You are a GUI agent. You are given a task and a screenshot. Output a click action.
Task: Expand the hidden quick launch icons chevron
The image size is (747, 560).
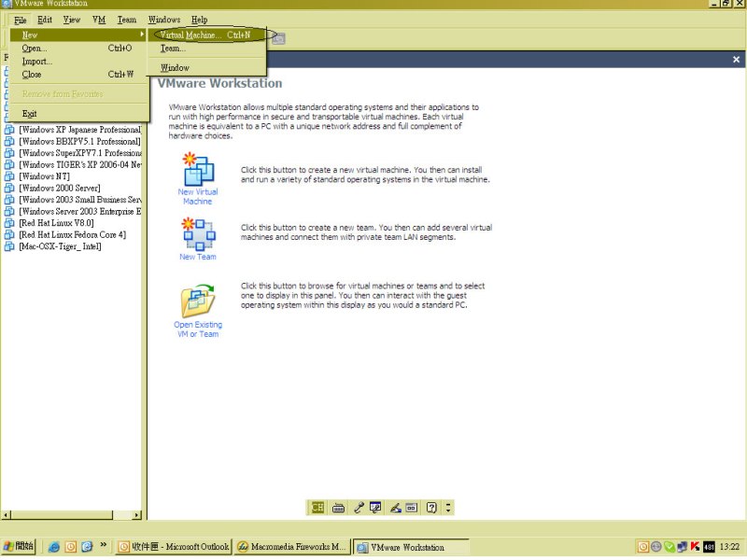tap(104, 545)
